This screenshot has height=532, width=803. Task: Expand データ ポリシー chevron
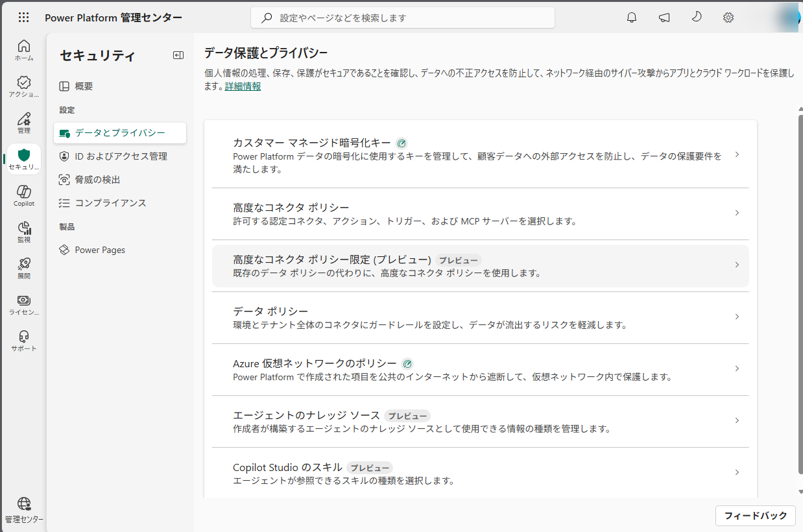click(x=737, y=317)
